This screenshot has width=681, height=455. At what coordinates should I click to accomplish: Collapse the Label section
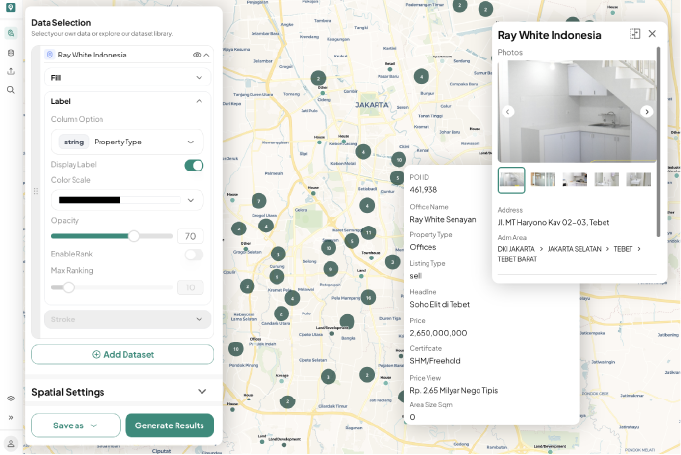point(199,101)
